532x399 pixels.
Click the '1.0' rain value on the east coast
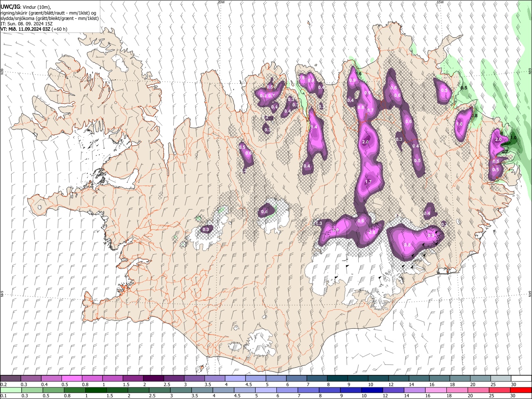click(x=513, y=138)
